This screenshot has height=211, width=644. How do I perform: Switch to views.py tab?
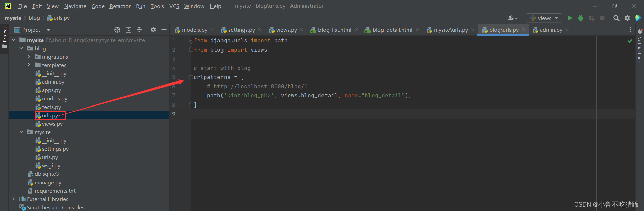tap(284, 30)
